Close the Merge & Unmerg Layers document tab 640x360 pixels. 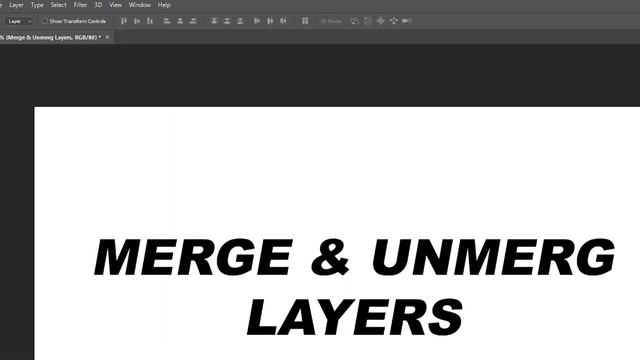(x=107, y=37)
